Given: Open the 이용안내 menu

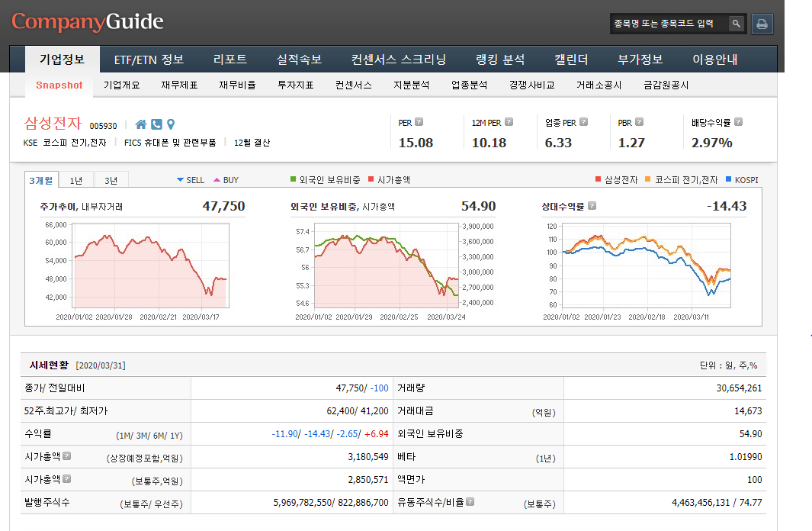Looking at the screenshot, I should pos(714,60).
